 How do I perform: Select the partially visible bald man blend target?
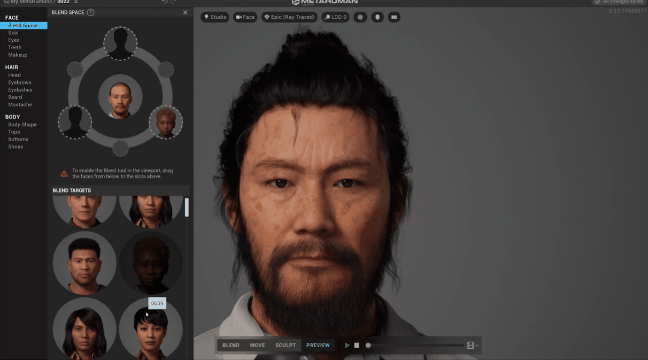(x=84, y=212)
